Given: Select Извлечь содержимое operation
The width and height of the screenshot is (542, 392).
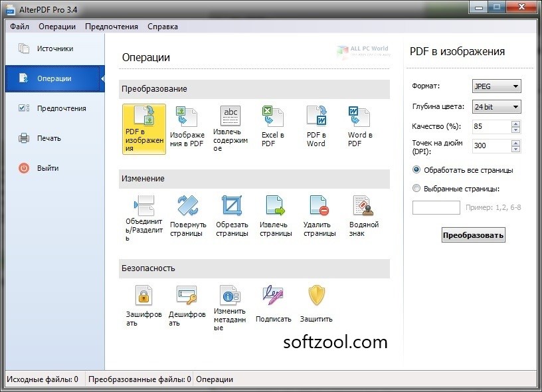Looking at the screenshot, I should (x=230, y=128).
